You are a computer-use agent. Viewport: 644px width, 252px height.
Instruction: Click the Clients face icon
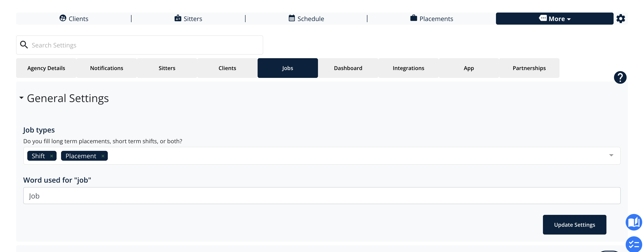point(63,18)
